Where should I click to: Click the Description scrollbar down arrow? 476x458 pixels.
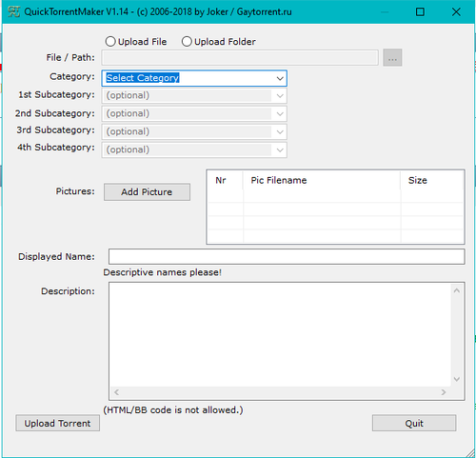(457, 379)
